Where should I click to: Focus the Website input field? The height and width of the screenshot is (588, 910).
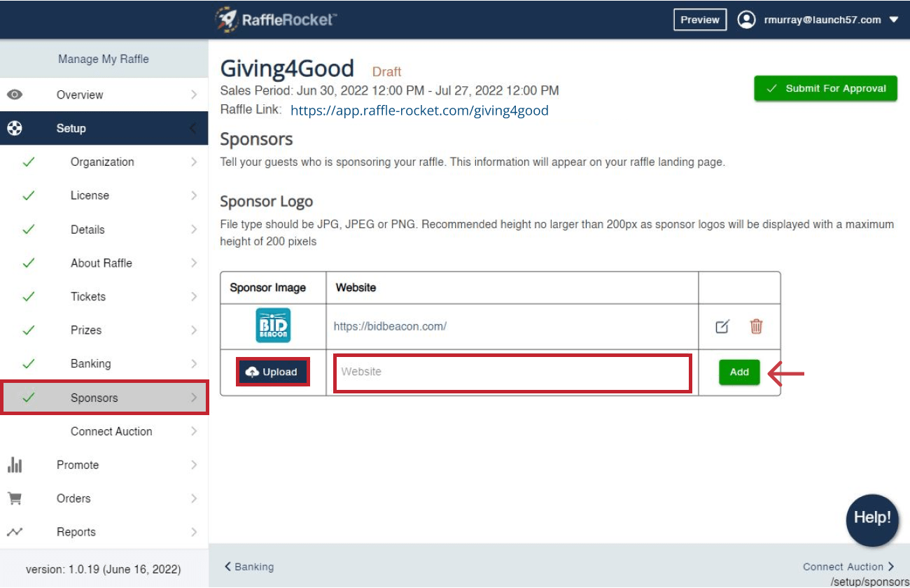(x=513, y=372)
